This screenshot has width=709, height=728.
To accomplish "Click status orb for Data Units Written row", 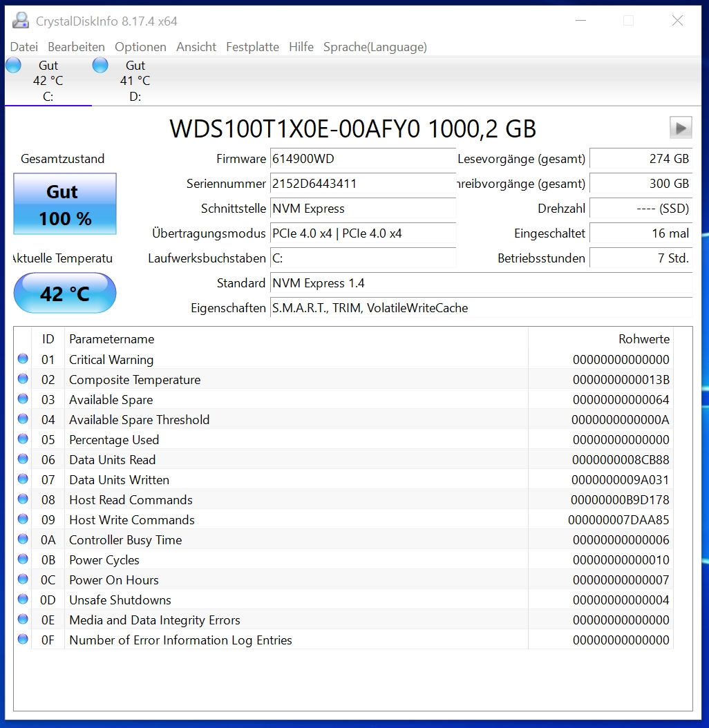I will (x=23, y=479).
